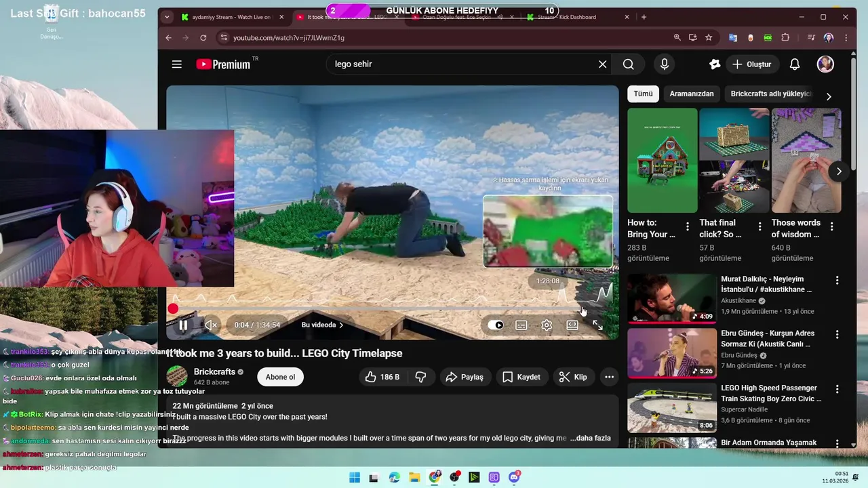
Task: Open options for 'That final click' short
Action: point(759,226)
